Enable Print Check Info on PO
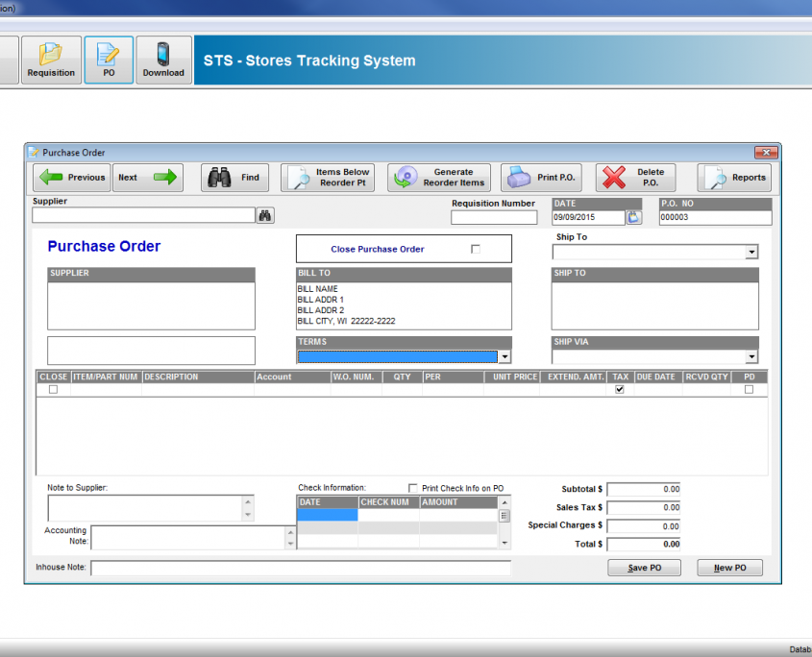The image size is (812, 657). click(x=413, y=488)
